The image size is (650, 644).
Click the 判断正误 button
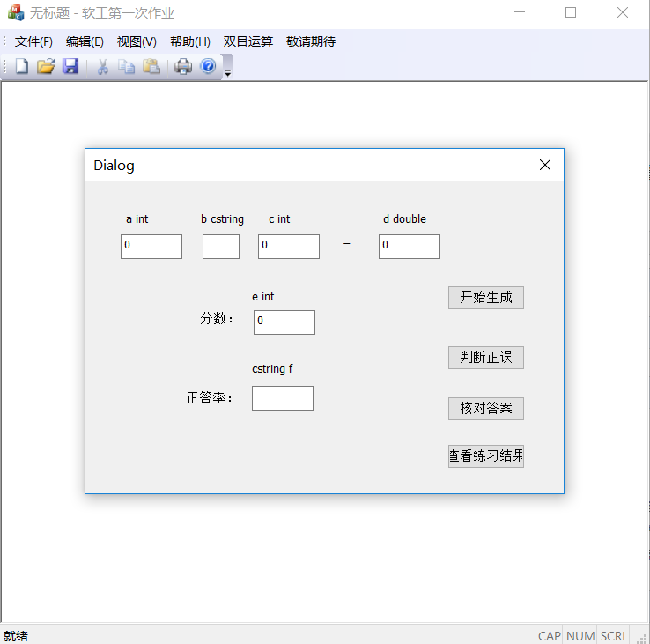tap(486, 358)
